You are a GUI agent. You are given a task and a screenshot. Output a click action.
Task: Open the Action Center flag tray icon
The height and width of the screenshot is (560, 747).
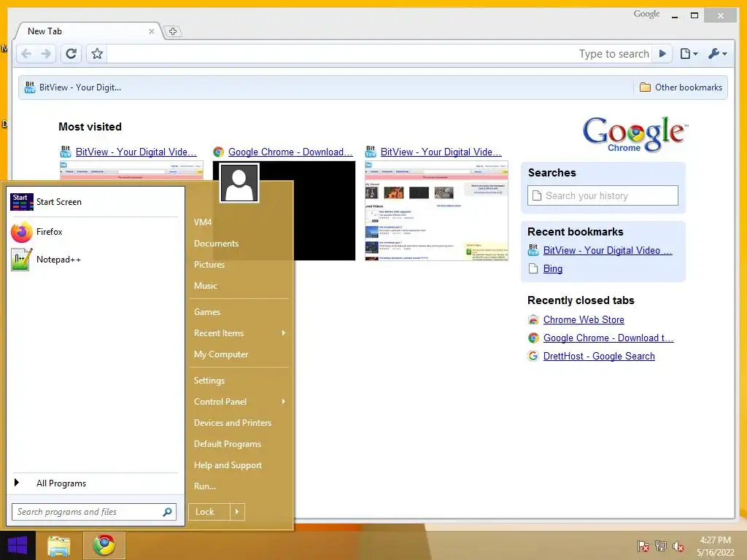point(643,546)
